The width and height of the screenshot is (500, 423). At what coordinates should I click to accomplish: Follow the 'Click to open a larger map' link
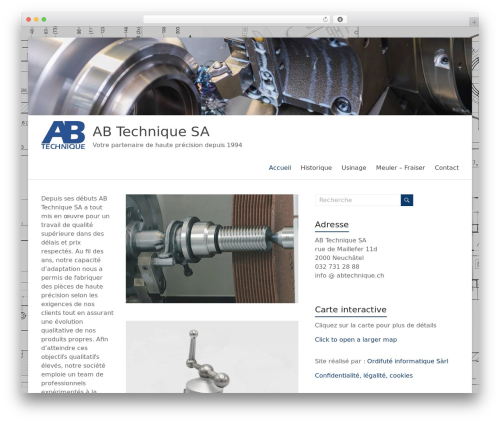point(356,340)
